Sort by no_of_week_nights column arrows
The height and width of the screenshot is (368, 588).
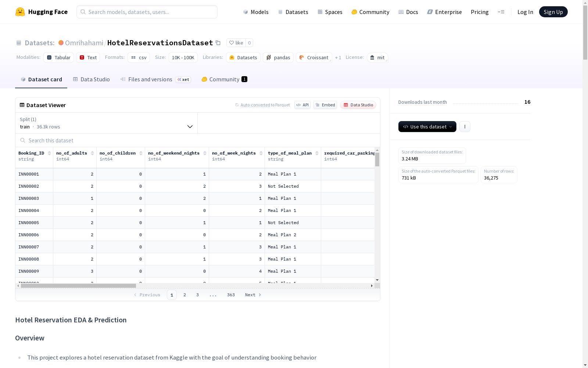[261, 153]
